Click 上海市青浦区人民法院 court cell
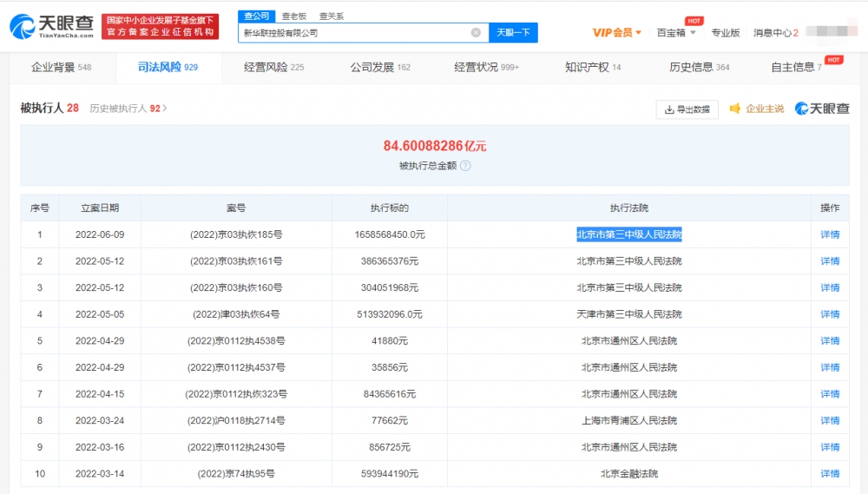Image resolution: width=868 pixels, height=494 pixels. [x=628, y=420]
